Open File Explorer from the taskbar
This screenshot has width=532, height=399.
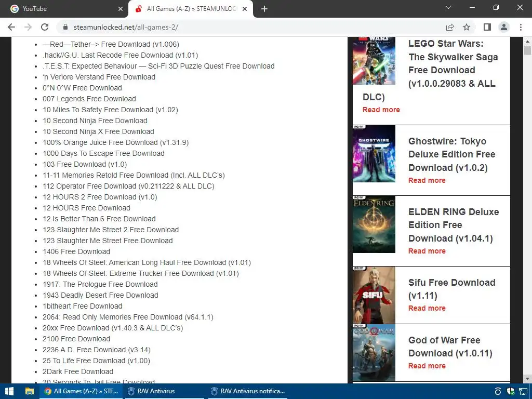pyautogui.click(x=30, y=391)
